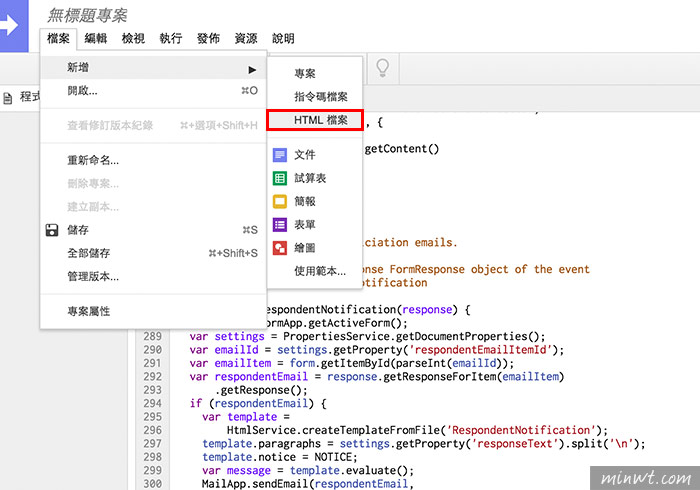This screenshot has width=700, height=490.
Task: Click 建立副本... menu entry
Action: coord(153,207)
